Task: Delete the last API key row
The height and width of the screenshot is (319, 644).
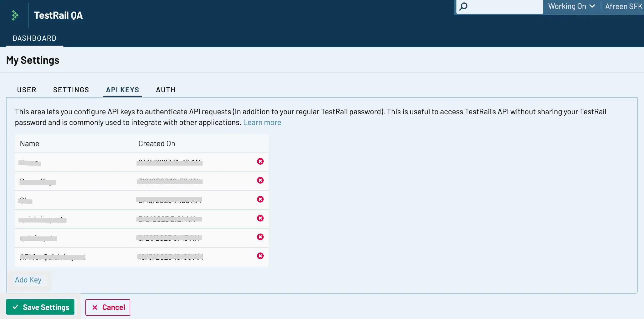Action: pos(260,256)
